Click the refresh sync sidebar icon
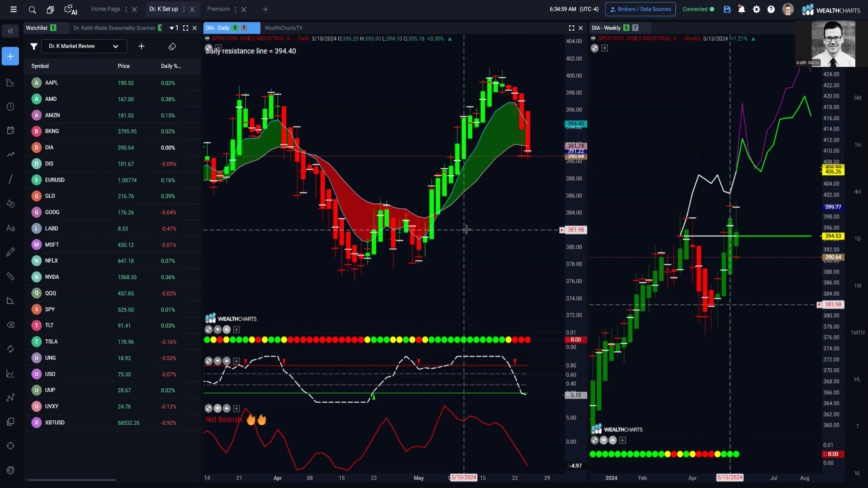 click(x=10, y=349)
